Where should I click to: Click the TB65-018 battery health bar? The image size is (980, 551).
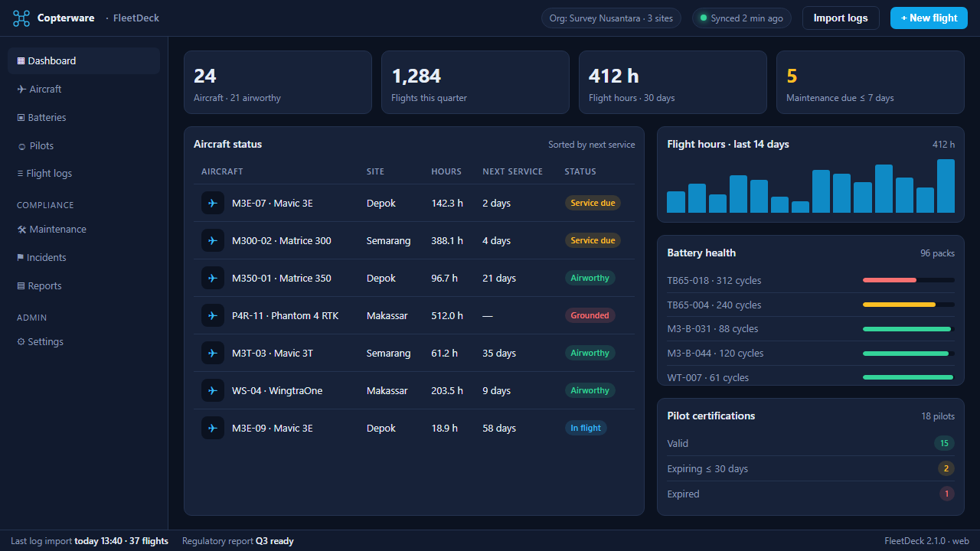tap(909, 280)
